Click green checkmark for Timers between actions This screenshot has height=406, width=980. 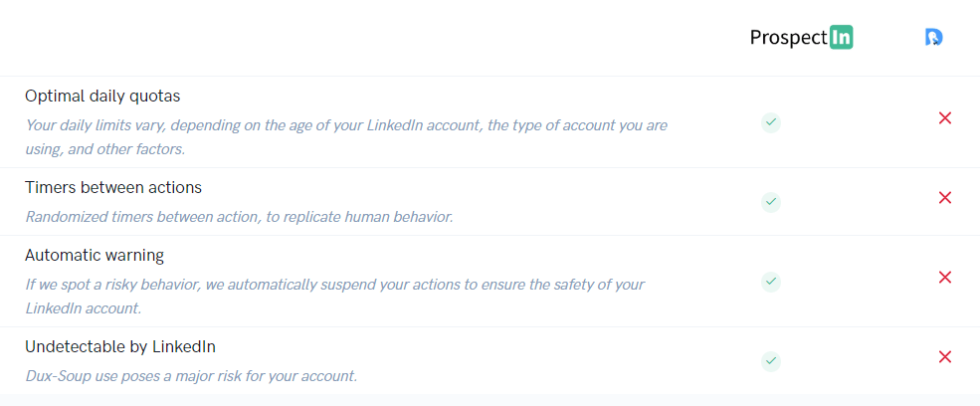(771, 202)
